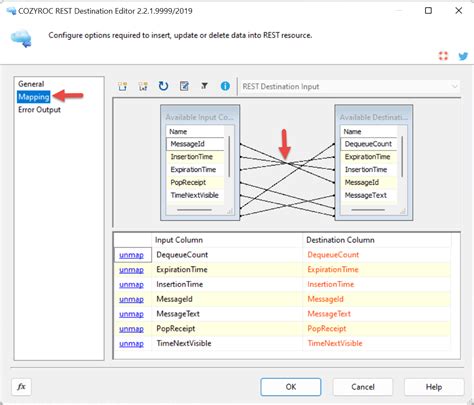This screenshot has height=405, width=474.
Task: Click MessageText destination column cell
Action: (x=377, y=314)
